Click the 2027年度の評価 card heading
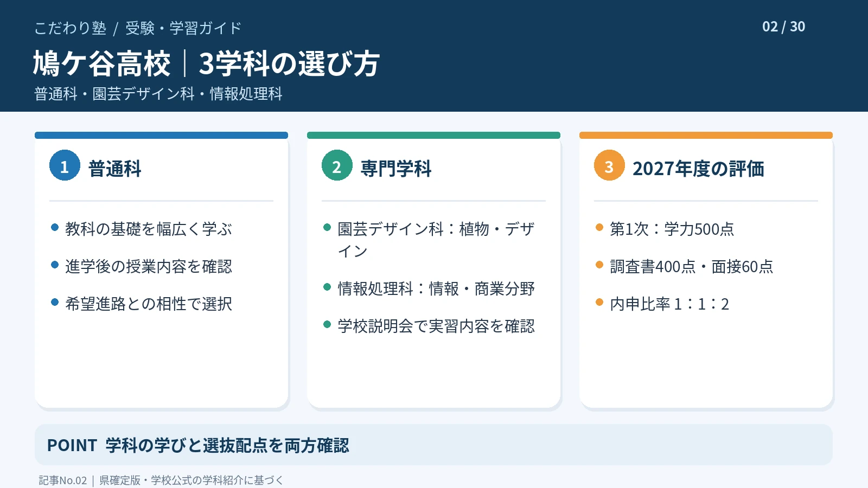This screenshot has width=868, height=488. 698,169
